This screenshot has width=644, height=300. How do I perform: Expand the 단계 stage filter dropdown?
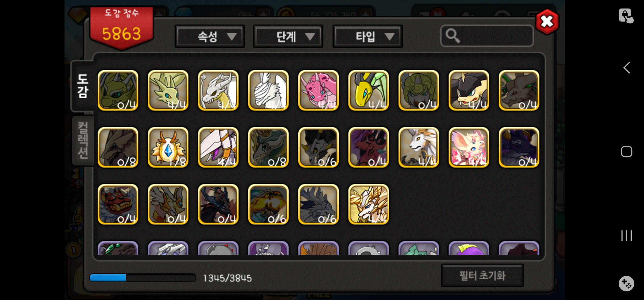click(288, 36)
